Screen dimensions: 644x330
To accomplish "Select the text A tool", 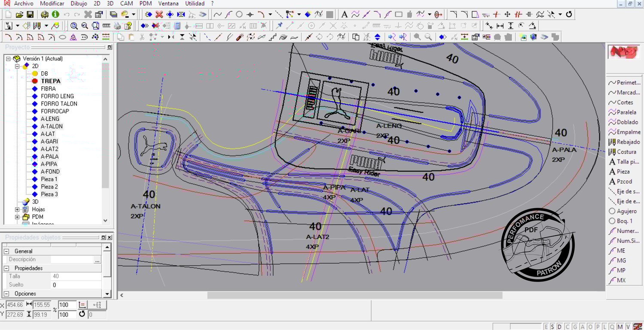I will 344,14.
